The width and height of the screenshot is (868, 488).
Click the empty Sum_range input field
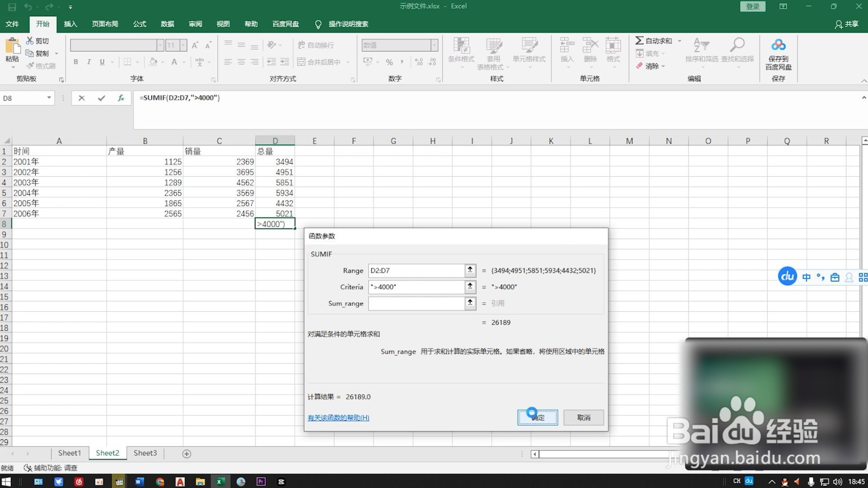416,303
